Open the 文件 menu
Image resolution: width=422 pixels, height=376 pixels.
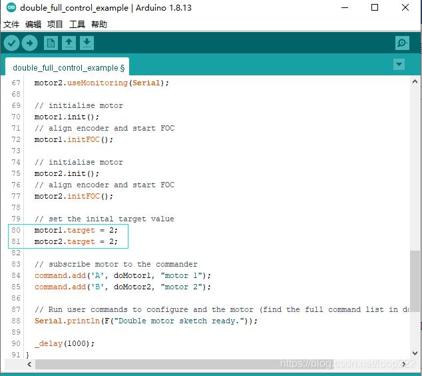pos(11,24)
